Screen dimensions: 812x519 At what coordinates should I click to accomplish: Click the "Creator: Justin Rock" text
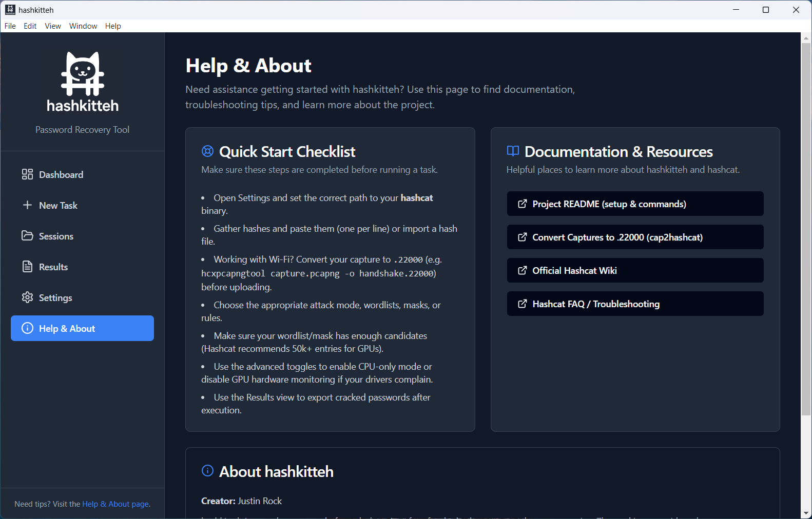(241, 501)
